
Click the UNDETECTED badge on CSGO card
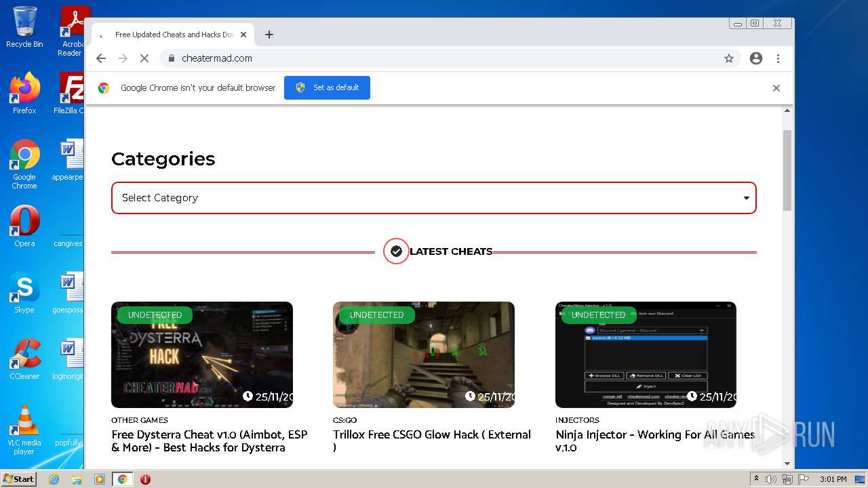click(376, 315)
